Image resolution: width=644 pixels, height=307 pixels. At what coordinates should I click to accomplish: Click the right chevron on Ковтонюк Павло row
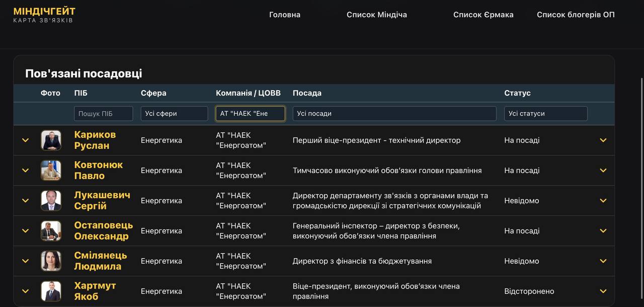pos(603,171)
